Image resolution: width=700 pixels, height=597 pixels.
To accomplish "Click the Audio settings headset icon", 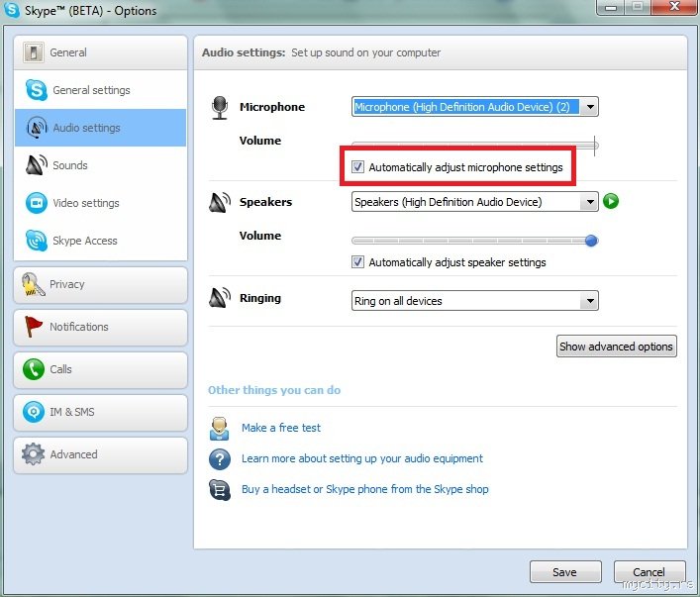I will point(37,128).
